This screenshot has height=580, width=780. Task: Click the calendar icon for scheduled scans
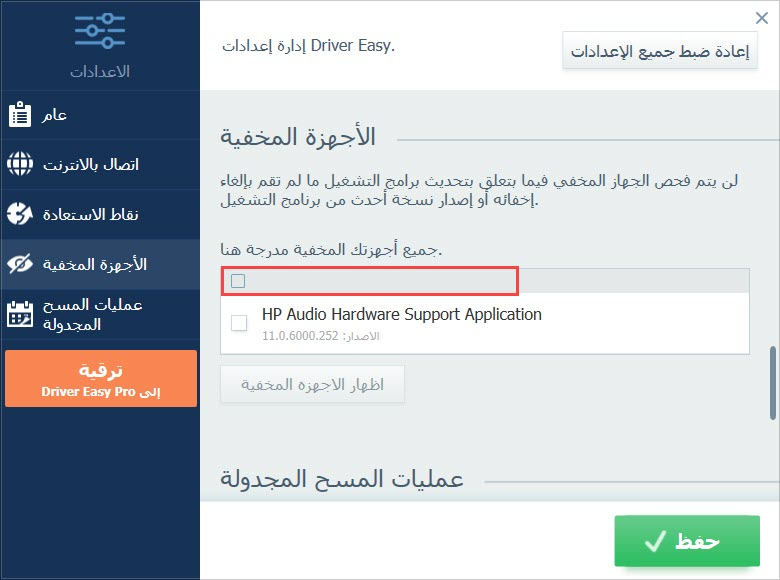[x=19, y=314]
